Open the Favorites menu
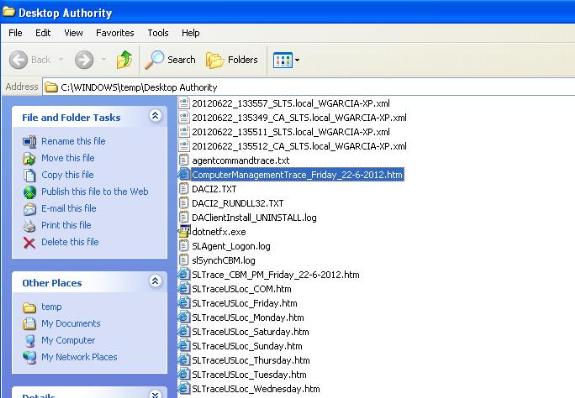 [115, 33]
